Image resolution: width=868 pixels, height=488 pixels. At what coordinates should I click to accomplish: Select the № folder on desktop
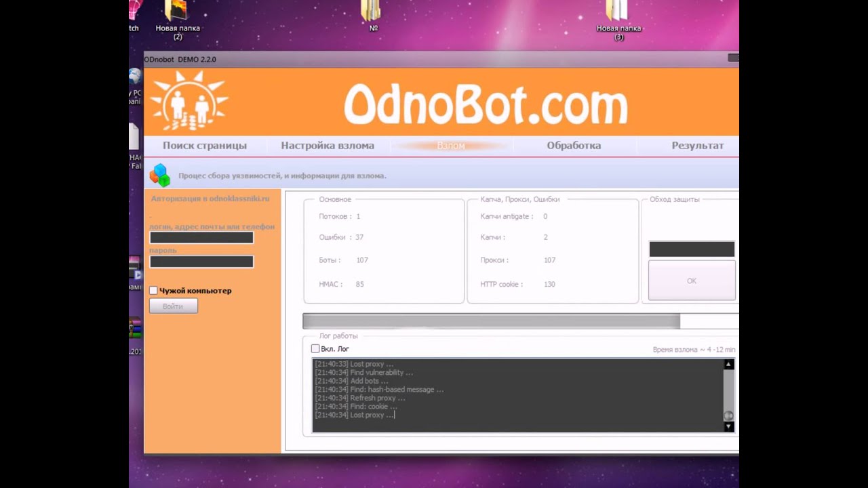coord(372,16)
